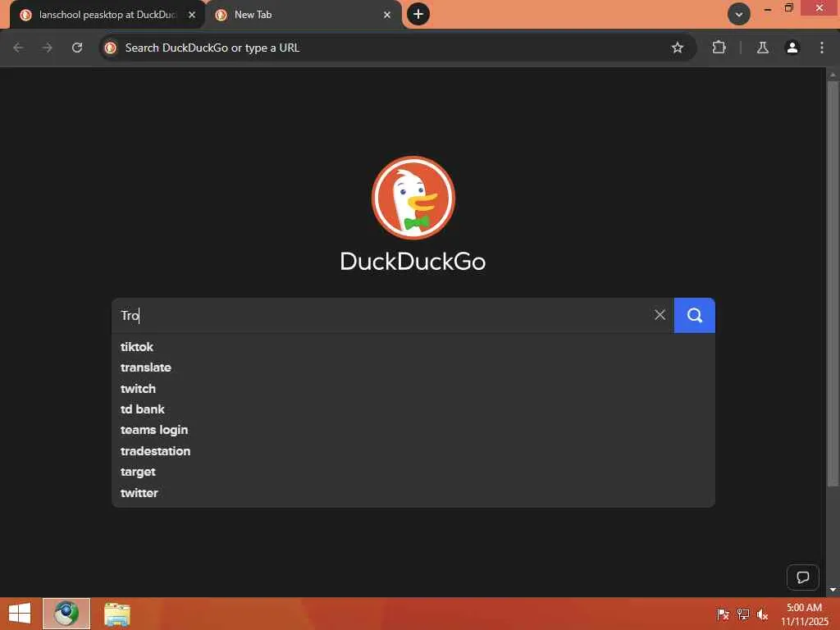The image size is (840, 630).
Task: Choose the translate suggestion
Action: pyautogui.click(x=413, y=367)
